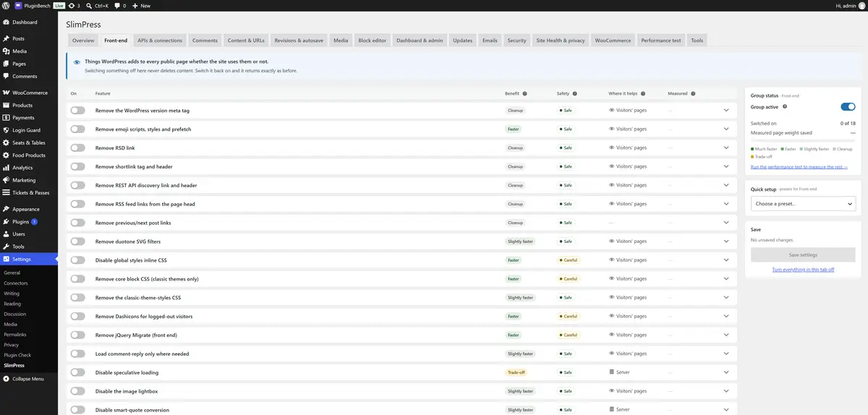868x415 pixels.
Task: Enable Remove shortlink tag and header
Action: 77,166
